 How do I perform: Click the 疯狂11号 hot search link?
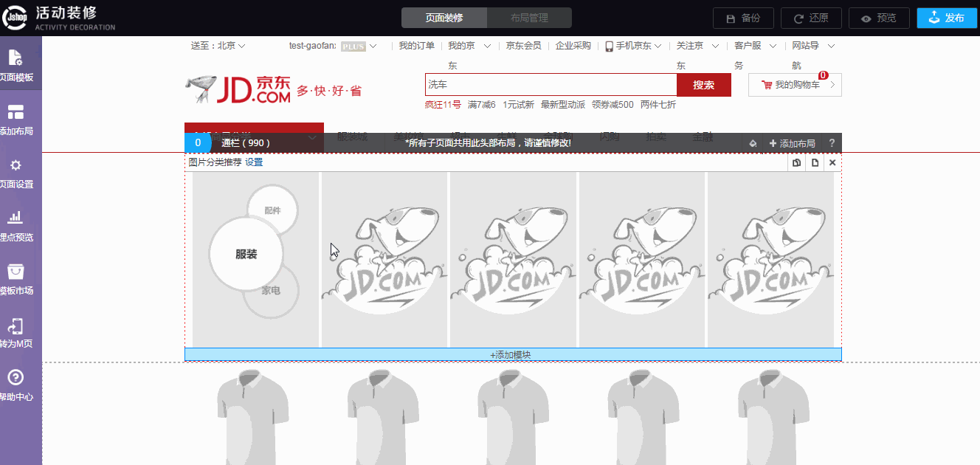444,105
